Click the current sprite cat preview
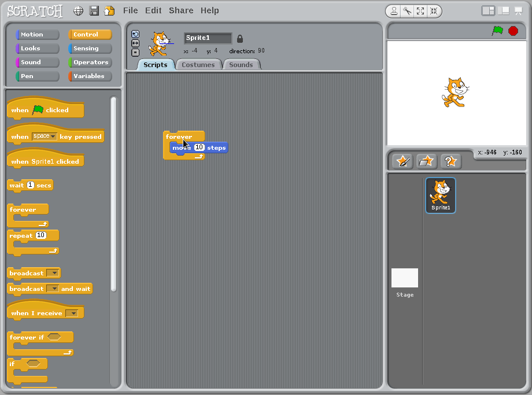Viewport: 532px width, 395px height. 160,43
